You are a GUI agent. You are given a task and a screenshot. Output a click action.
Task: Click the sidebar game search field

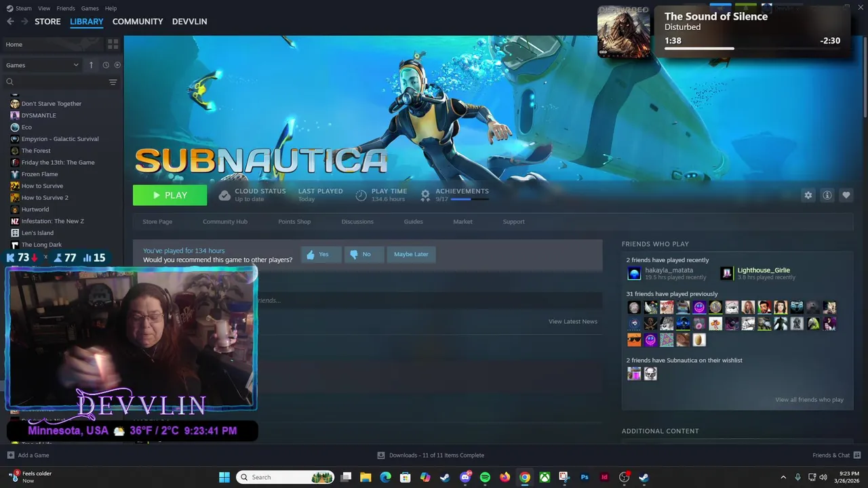click(x=62, y=82)
